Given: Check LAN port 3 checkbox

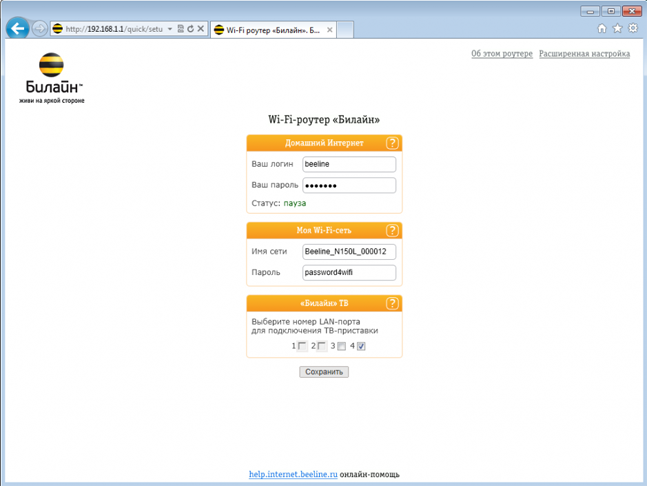Looking at the screenshot, I should coord(342,347).
